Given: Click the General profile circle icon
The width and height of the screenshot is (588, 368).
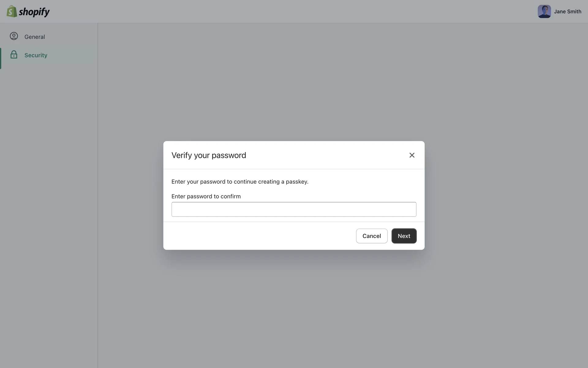Looking at the screenshot, I should 14,36.
